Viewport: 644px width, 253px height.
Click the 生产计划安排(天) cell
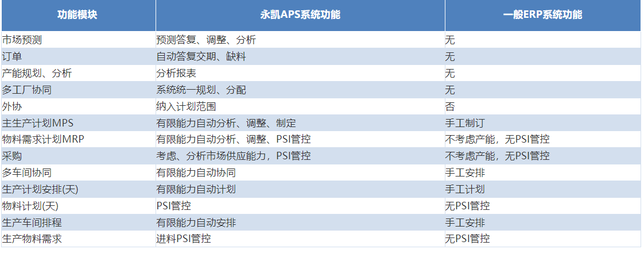[x=79, y=189]
